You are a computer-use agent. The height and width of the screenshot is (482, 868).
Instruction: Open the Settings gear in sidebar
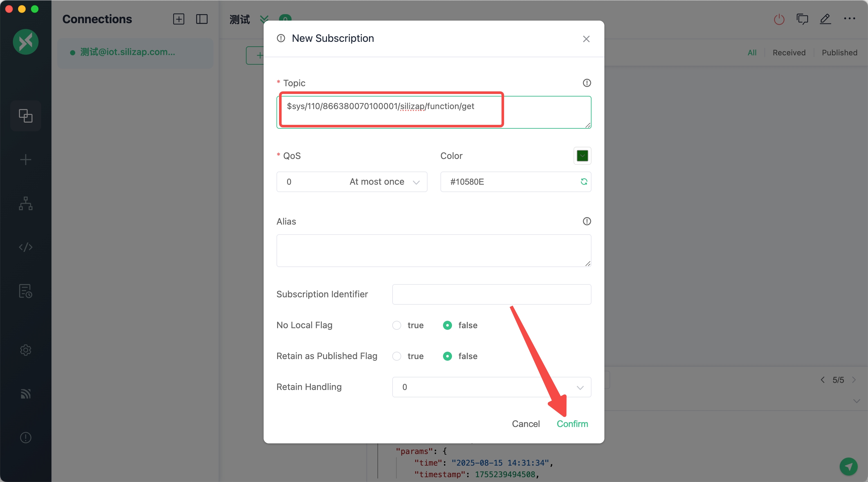tap(26, 350)
